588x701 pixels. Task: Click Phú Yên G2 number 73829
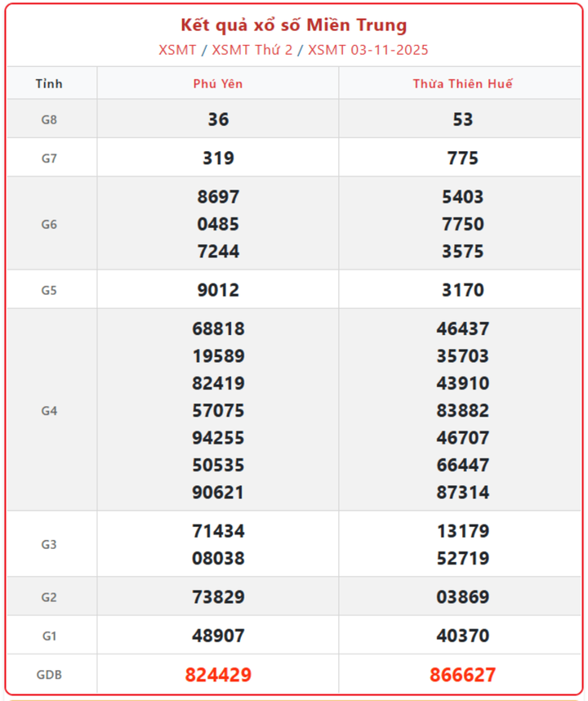point(218,597)
